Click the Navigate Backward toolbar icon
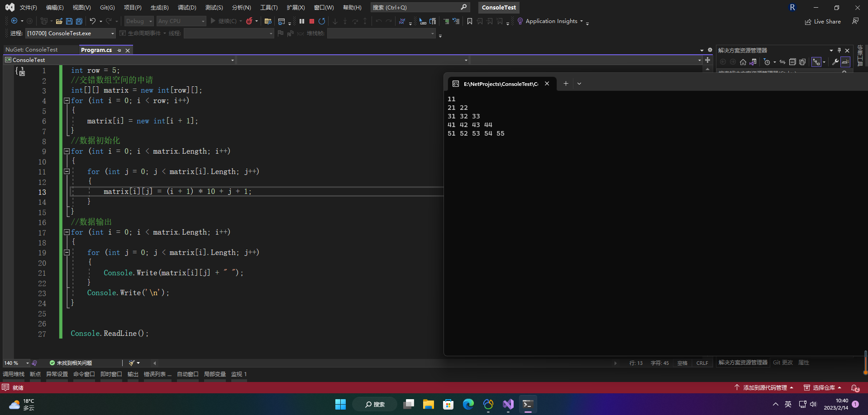 [14, 21]
